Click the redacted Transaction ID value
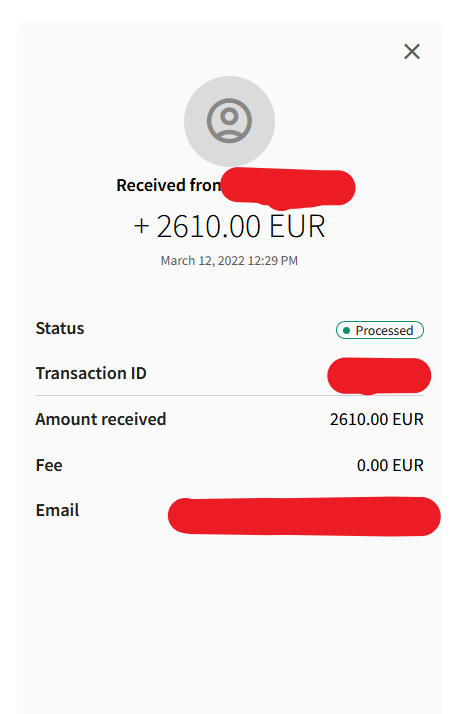 coord(379,376)
